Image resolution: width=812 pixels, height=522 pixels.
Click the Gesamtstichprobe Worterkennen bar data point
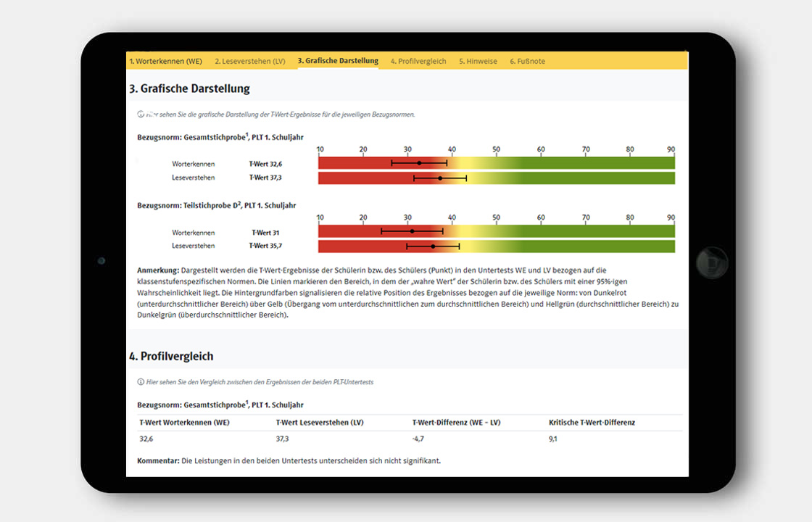[x=420, y=163]
